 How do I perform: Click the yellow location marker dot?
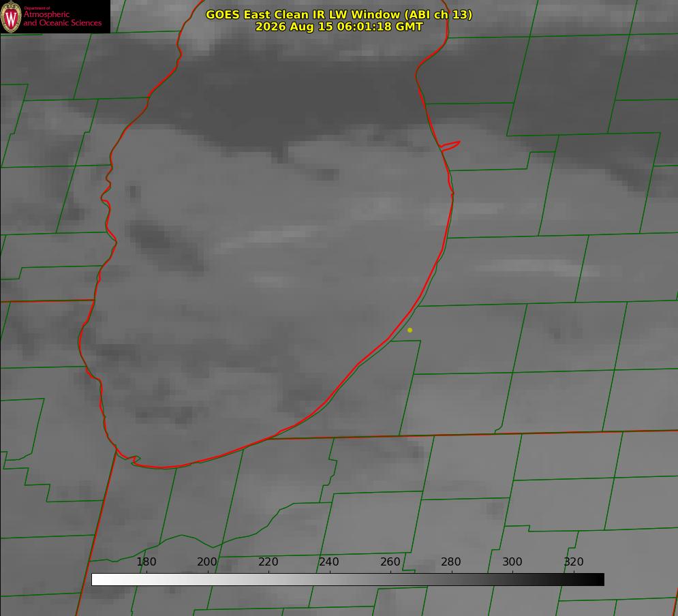[x=410, y=330]
